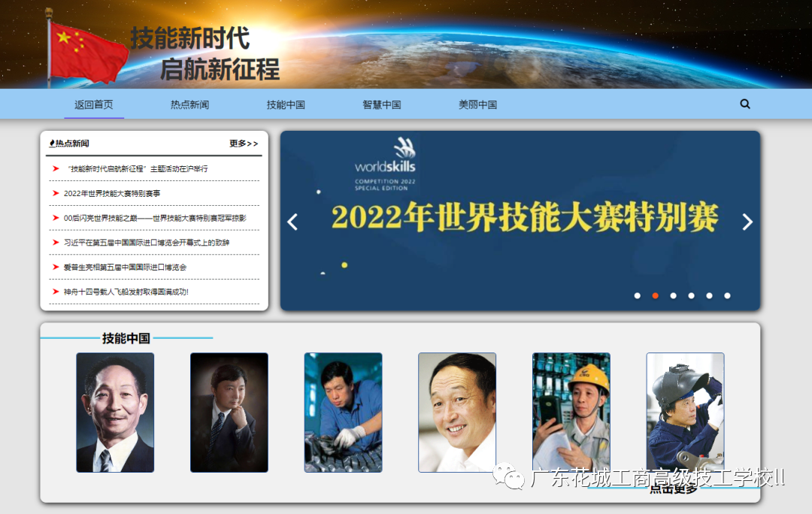812x514 pixels.
Task: Open the 美丽中国 section
Action: point(477,104)
